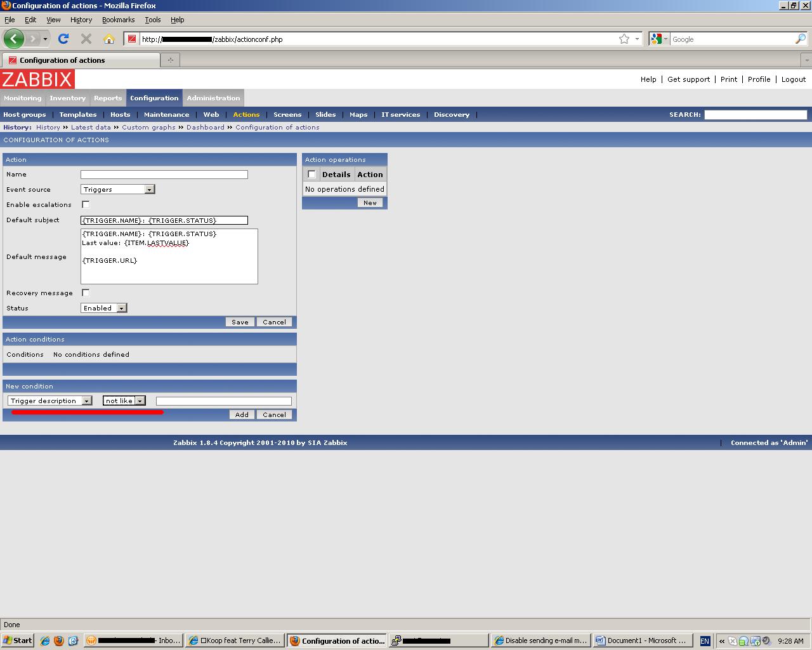Viewport: 812px width, 650px height.
Task: Tick the select-all checkbox in Action operations
Action: coord(311,175)
